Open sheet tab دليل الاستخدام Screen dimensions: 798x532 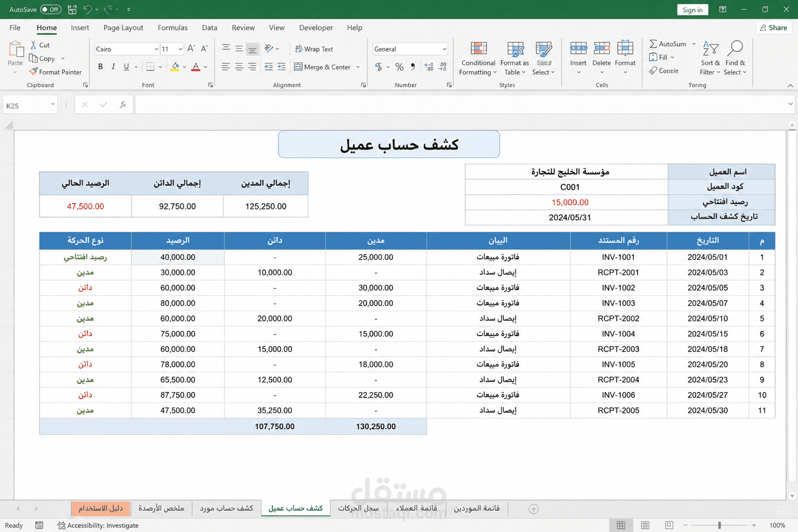(x=100, y=508)
